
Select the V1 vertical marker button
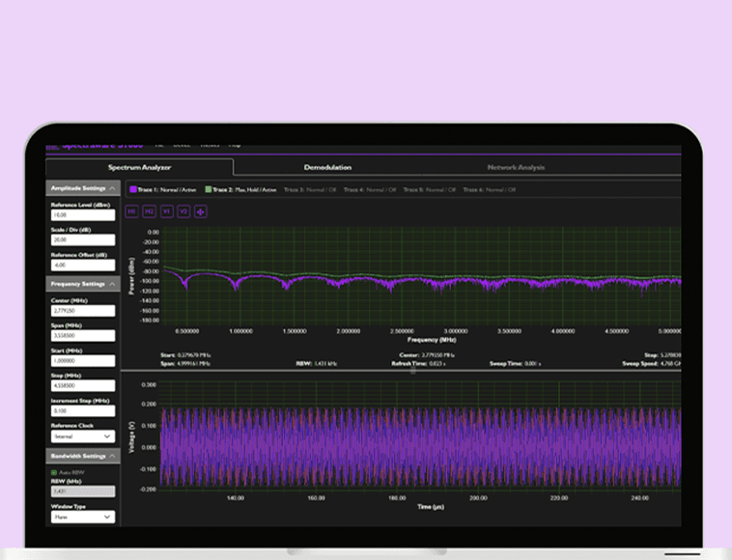point(166,211)
